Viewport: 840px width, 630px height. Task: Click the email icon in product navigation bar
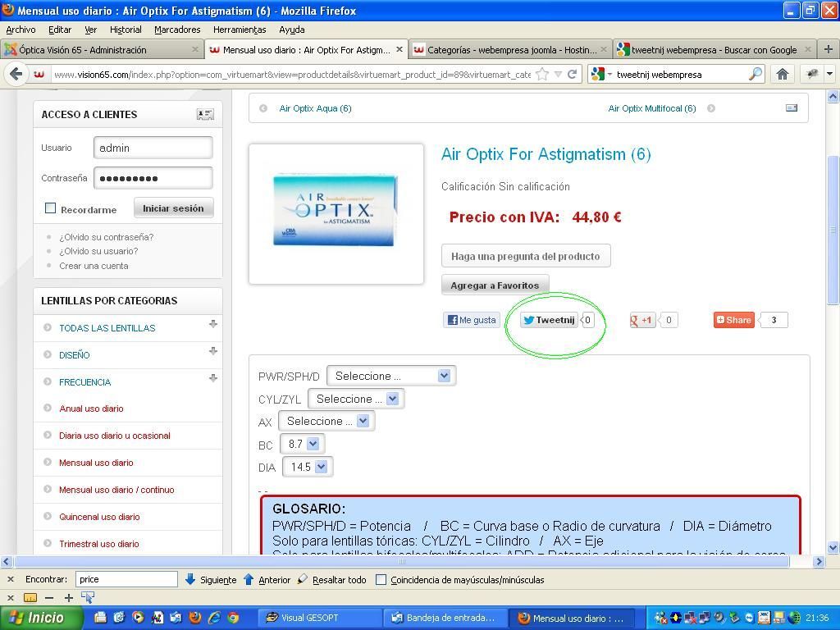792,108
